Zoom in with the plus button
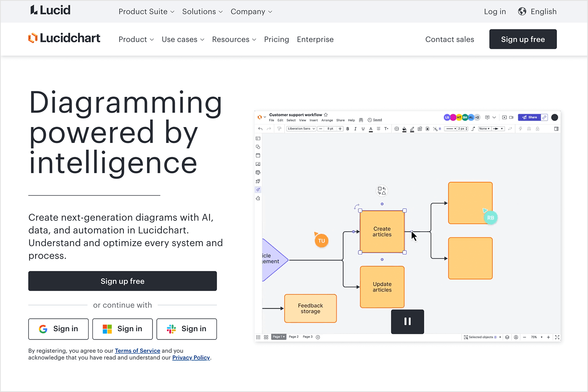 [x=548, y=337]
